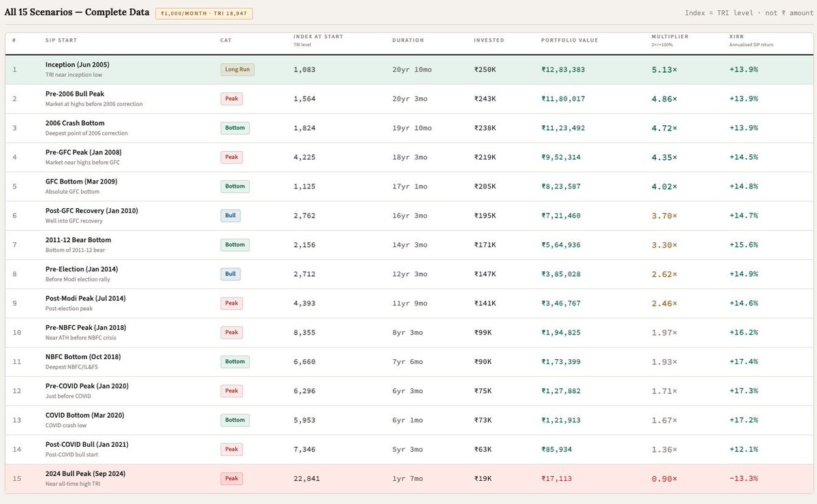Screen dimensions: 817x504
Task: Click portfolio value ₹17,113
Action: click(557, 479)
